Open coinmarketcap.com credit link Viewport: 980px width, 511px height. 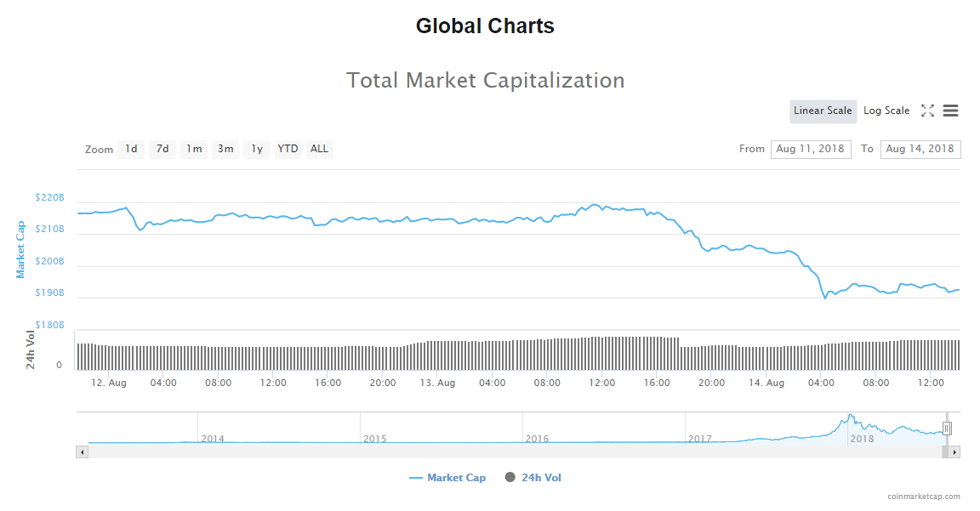tap(923, 497)
